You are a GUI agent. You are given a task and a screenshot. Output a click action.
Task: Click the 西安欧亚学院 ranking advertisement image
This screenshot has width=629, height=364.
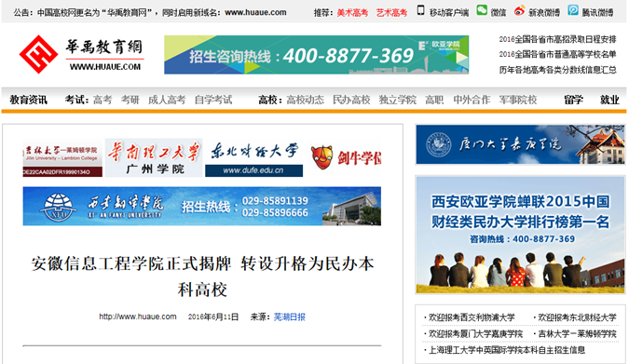coord(520,235)
